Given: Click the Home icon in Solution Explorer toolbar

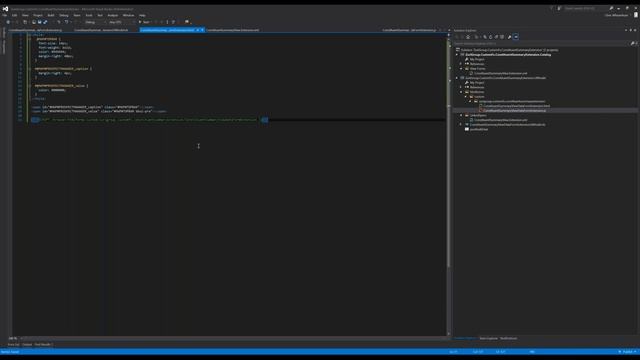Looking at the screenshot, I should 468,37.
